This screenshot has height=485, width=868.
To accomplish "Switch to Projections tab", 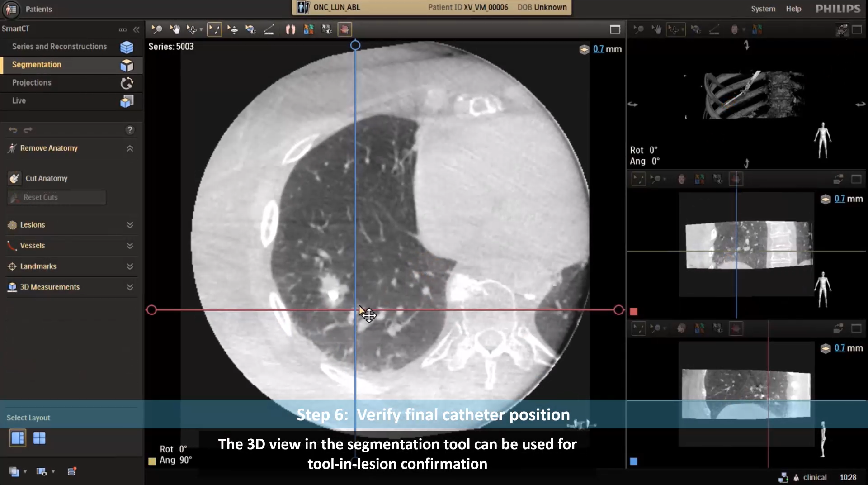I will (x=71, y=83).
